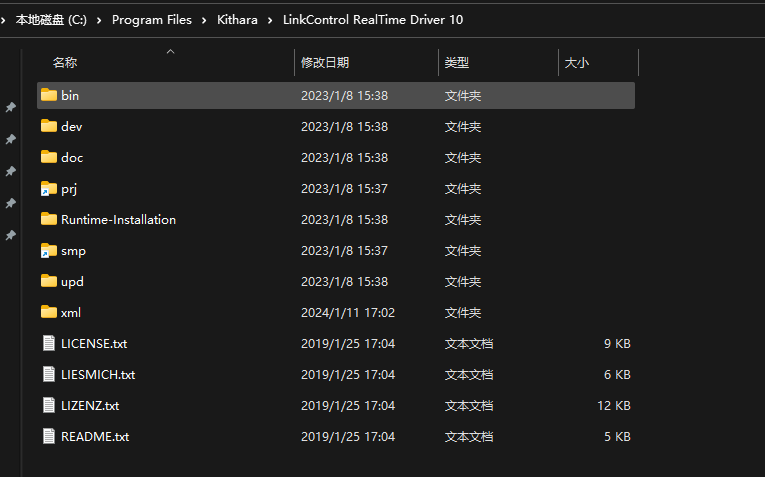Click the 9 KB size value
Screen dimensions: 765x477
click(x=617, y=344)
